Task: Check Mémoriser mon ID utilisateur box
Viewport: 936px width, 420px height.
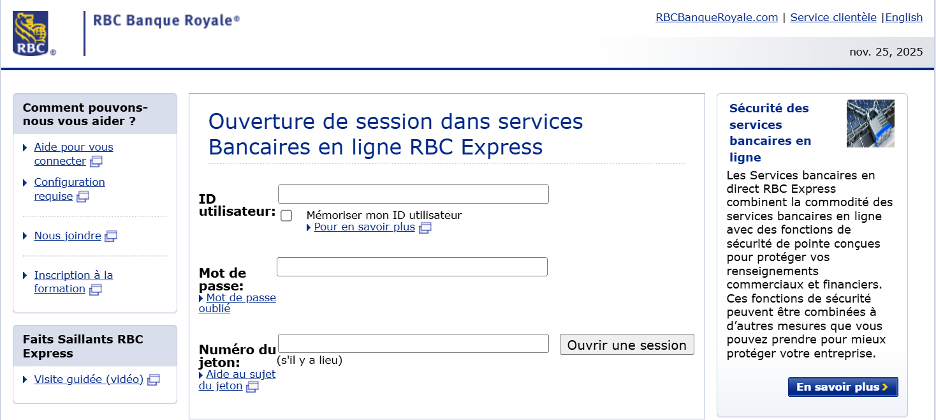Action: pos(287,215)
